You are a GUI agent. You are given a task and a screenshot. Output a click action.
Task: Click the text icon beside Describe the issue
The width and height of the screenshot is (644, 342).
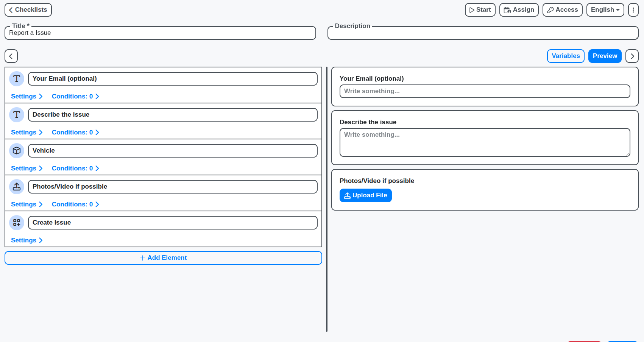[17, 115]
